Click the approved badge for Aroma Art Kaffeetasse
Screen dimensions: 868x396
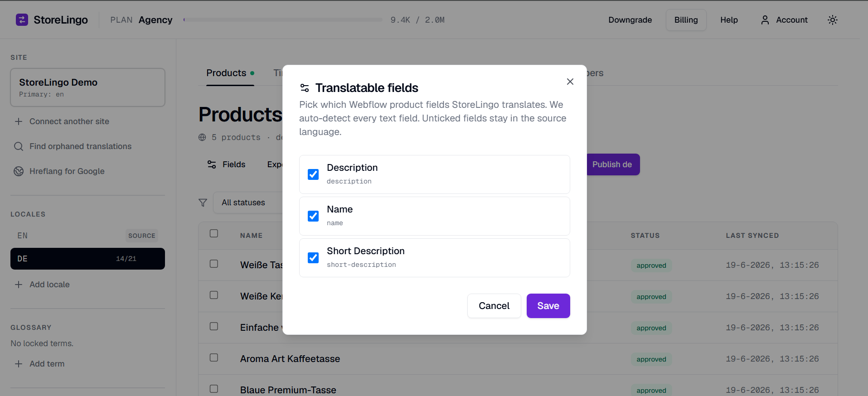tap(651, 359)
